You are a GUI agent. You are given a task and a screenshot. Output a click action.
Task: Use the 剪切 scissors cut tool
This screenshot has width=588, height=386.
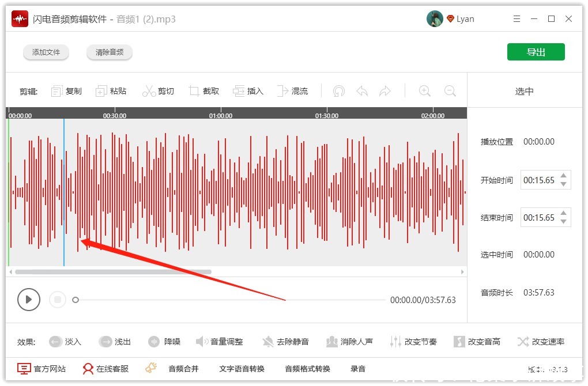[159, 90]
